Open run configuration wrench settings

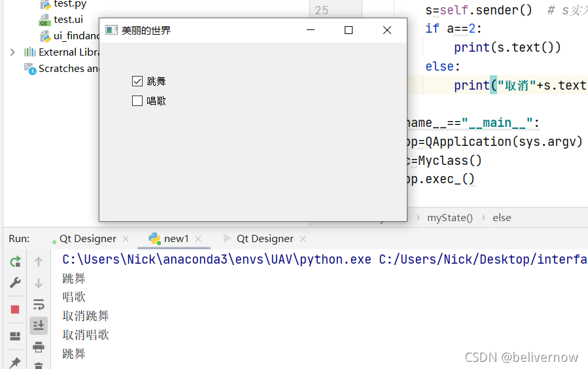pos(15,283)
